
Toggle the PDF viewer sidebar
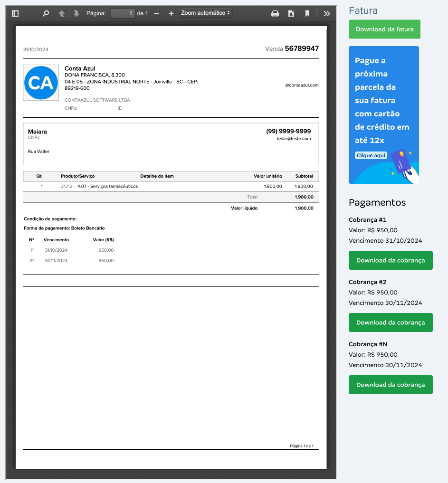[15, 14]
